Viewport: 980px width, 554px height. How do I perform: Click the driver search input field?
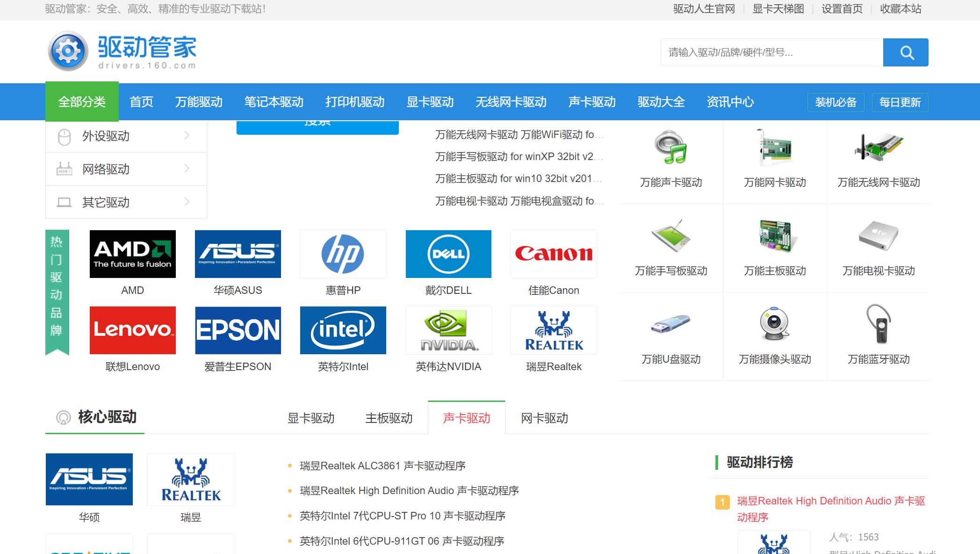point(771,52)
